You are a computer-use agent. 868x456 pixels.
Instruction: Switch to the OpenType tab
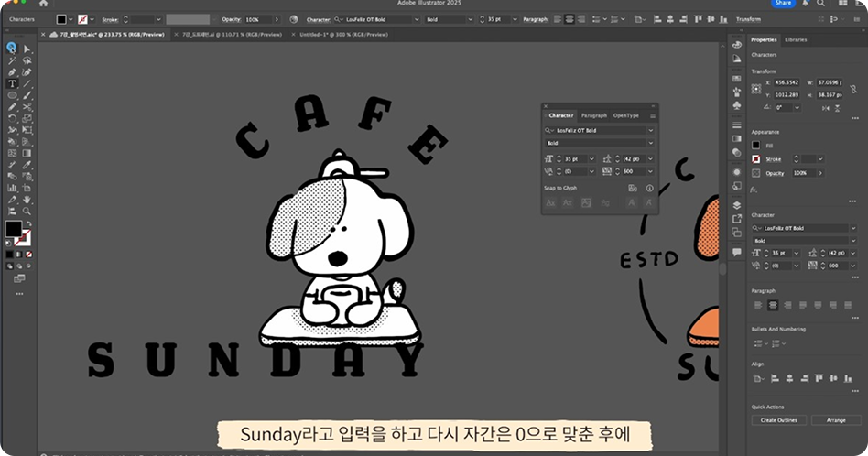pyautogui.click(x=626, y=115)
